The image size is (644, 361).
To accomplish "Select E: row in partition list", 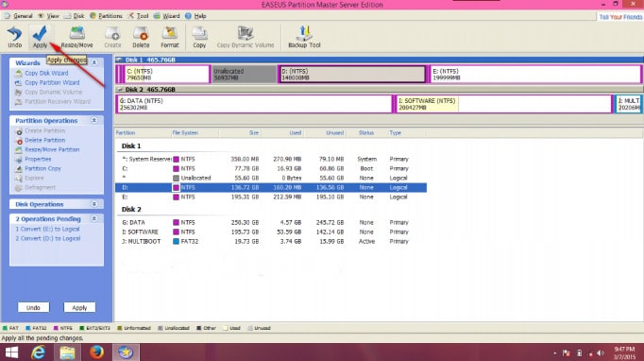I will pyautogui.click(x=271, y=197).
